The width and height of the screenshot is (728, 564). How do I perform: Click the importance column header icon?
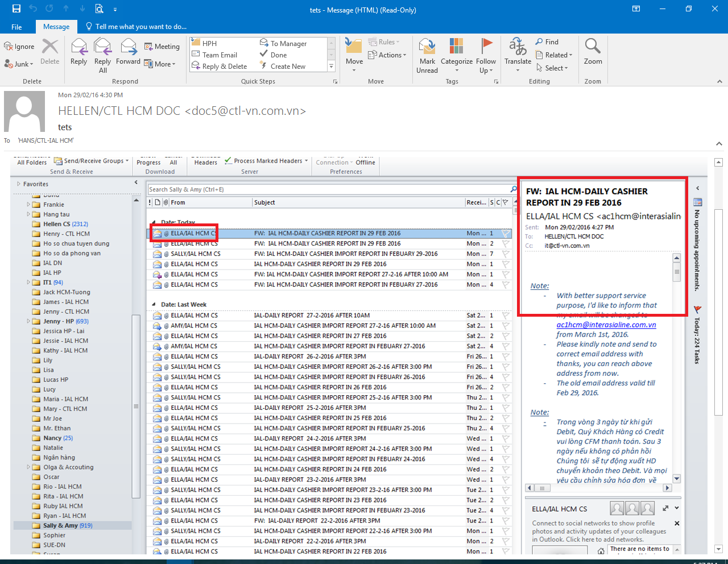point(150,202)
